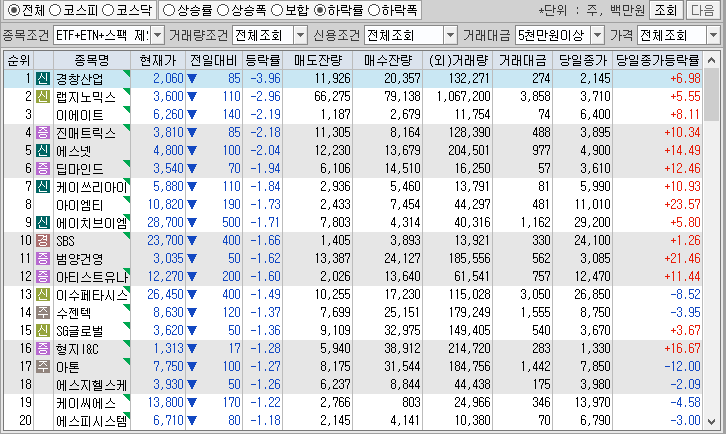The height and width of the screenshot is (434, 726).
Task: Select the 코스닥 radio button
Action: coord(108,10)
